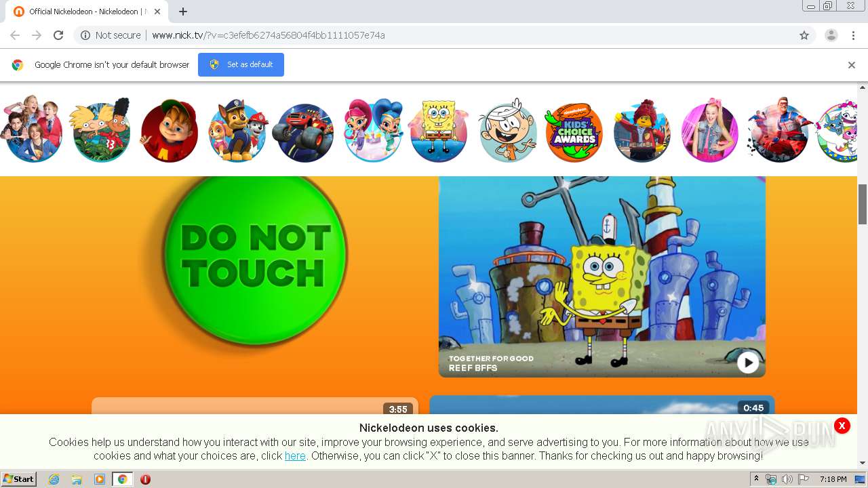This screenshot has width=868, height=488.
Task: Open the 3:55 video card
Action: 255,406
